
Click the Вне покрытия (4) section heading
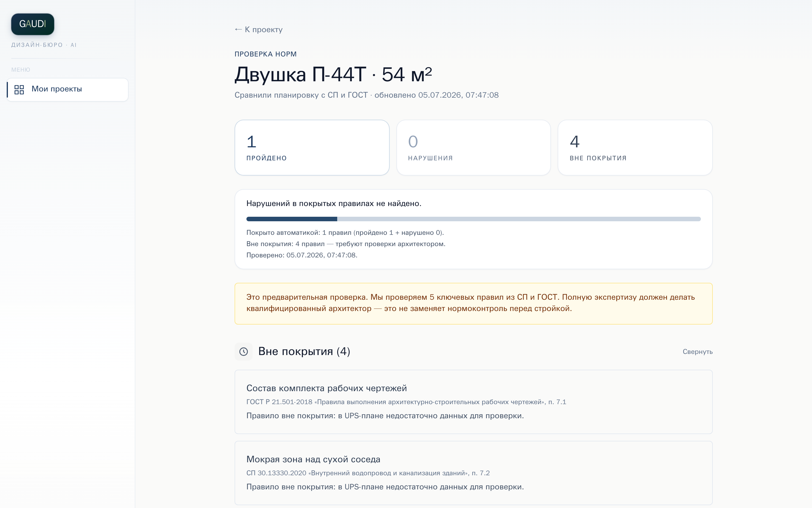[304, 351]
